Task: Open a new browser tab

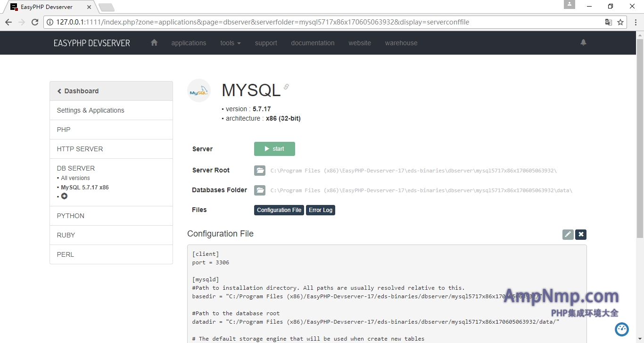Action: pos(107,7)
